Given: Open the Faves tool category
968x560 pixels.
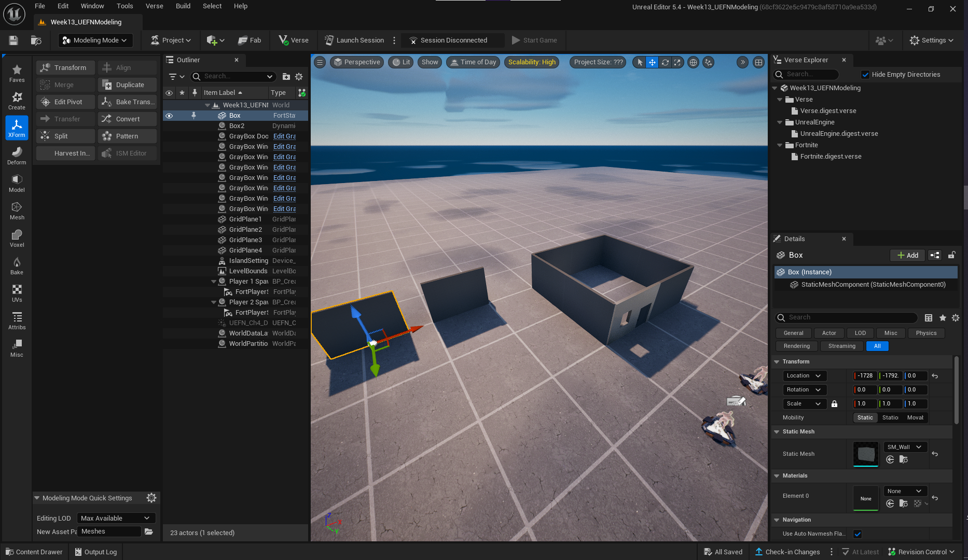Looking at the screenshot, I should coord(17,73).
